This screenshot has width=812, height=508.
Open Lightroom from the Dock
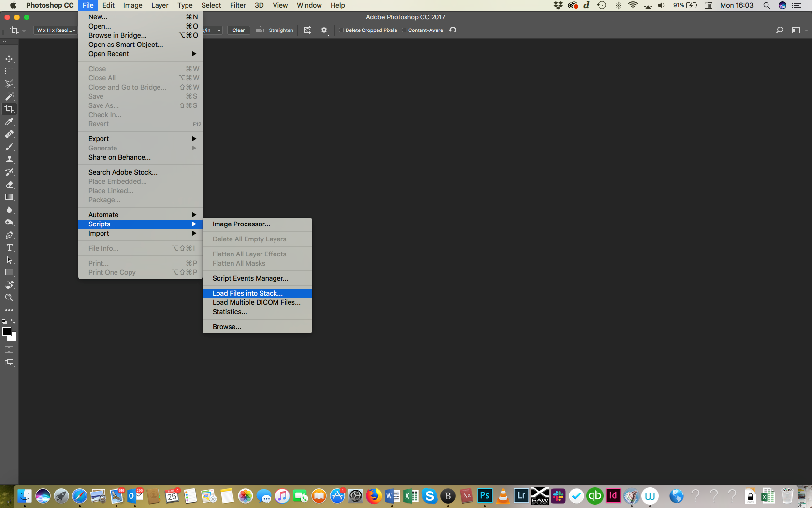click(x=521, y=496)
